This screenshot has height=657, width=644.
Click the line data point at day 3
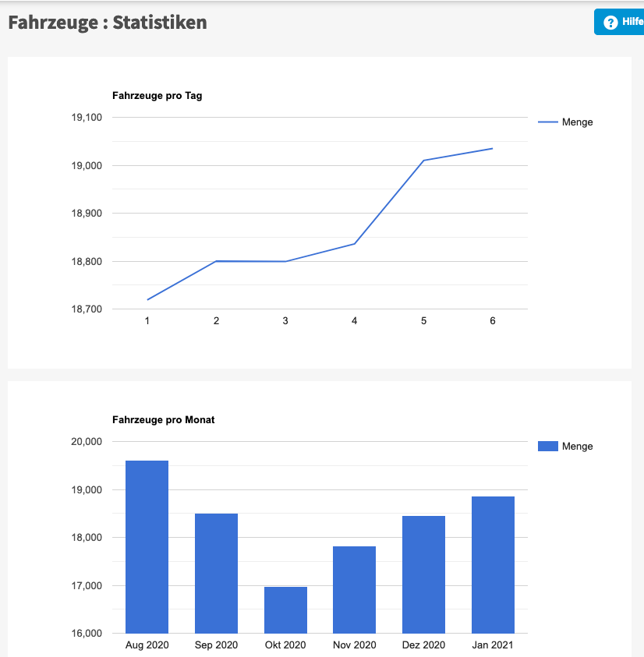coord(285,261)
